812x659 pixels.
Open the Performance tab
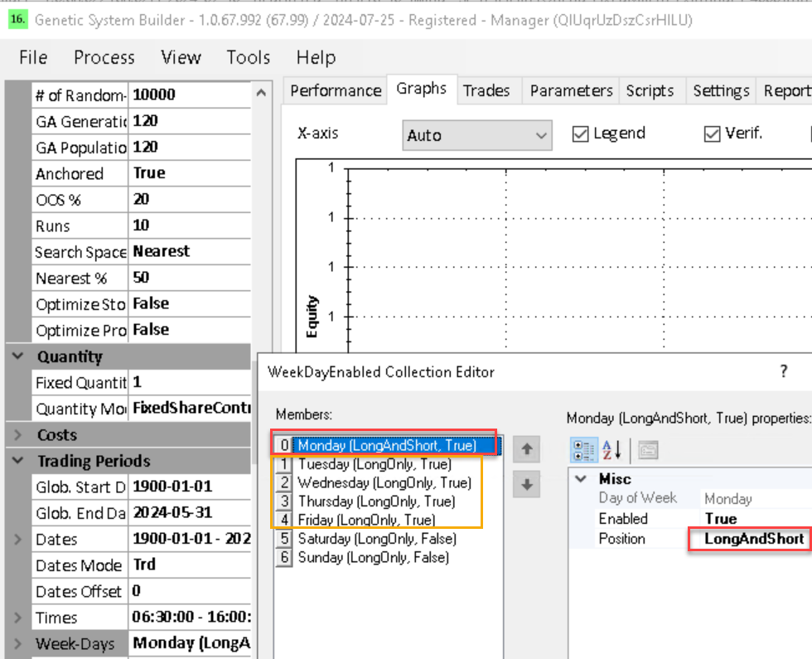[336, 90]
